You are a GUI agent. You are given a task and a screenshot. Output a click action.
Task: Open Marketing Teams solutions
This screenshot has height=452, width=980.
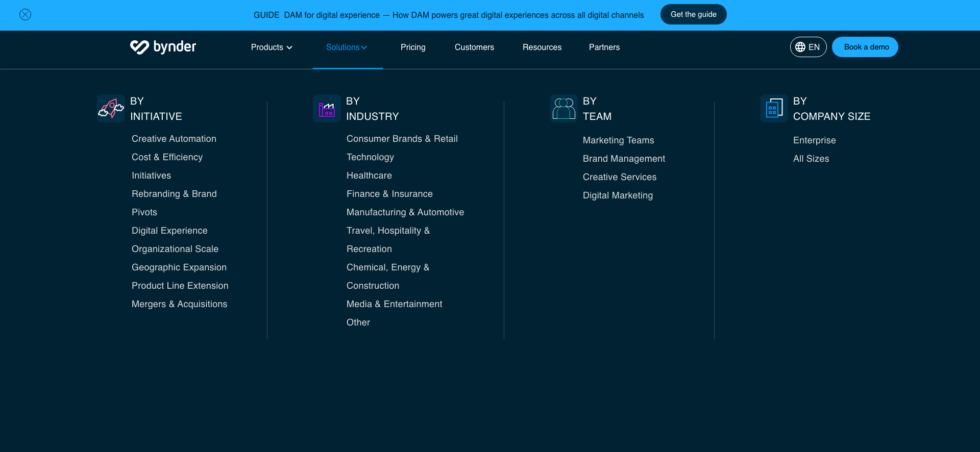click(x=619, y=140)
